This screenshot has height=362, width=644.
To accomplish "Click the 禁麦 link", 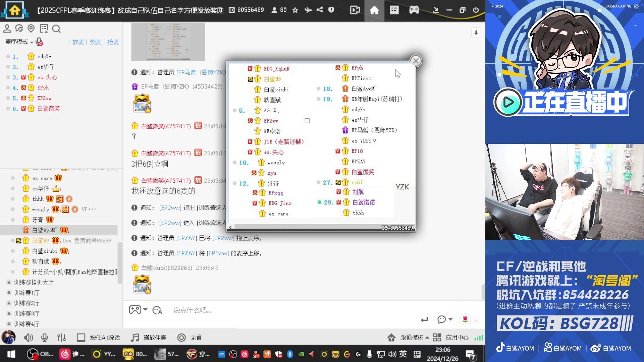I will pos(96,42).
